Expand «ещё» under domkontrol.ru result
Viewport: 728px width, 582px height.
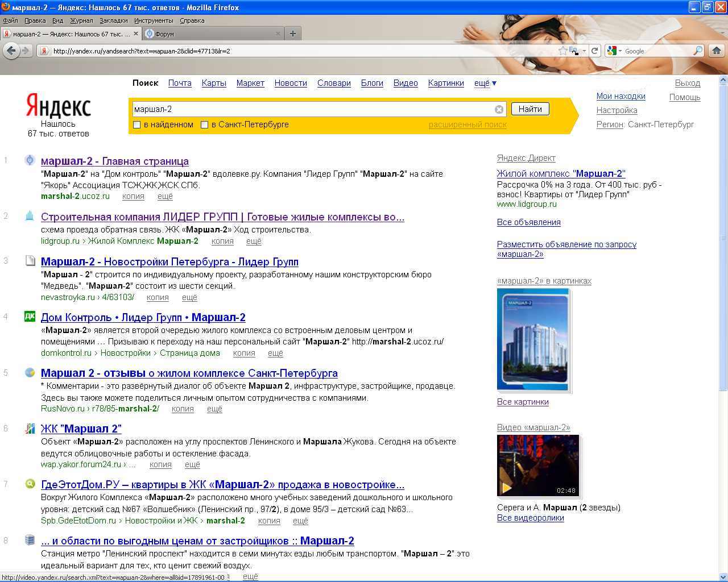[x=275, y=353]
